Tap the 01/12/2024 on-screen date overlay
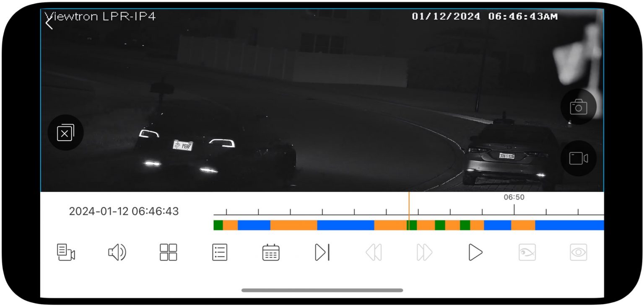Screen dimensions: 644x307 446,17
